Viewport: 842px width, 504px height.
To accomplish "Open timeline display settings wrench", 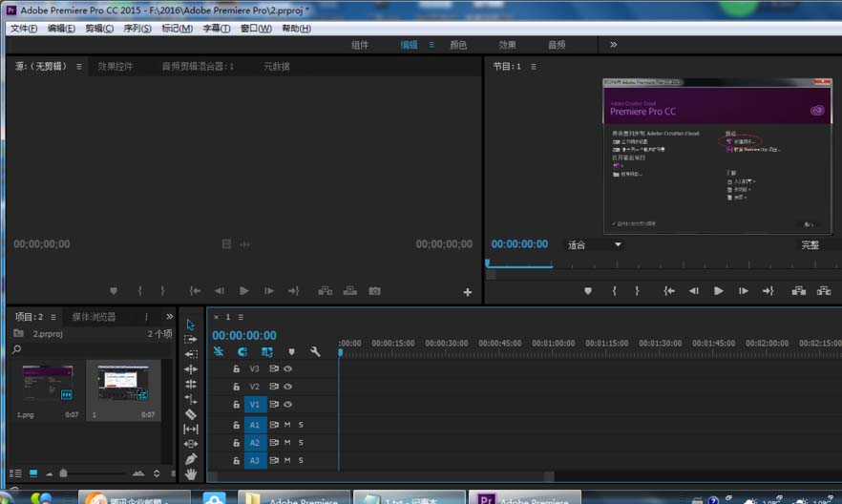I will pos(315,351).
